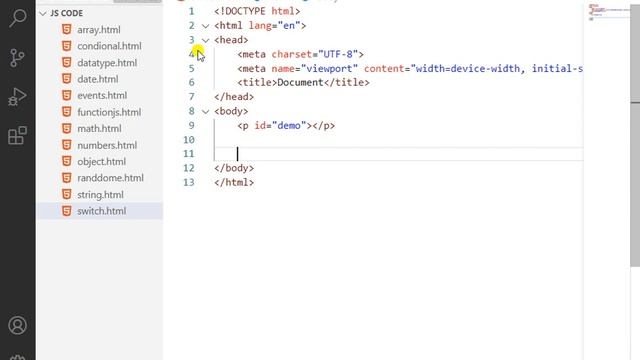The width and height of the screenshot is (640, 360).
Task: Open string.html file
Action: 100,195
